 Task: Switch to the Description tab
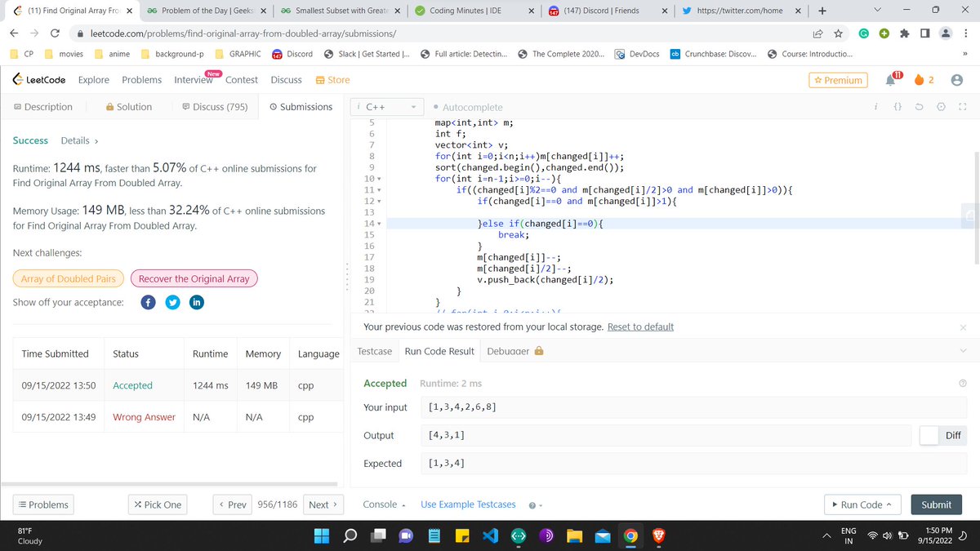click(43, 107)
